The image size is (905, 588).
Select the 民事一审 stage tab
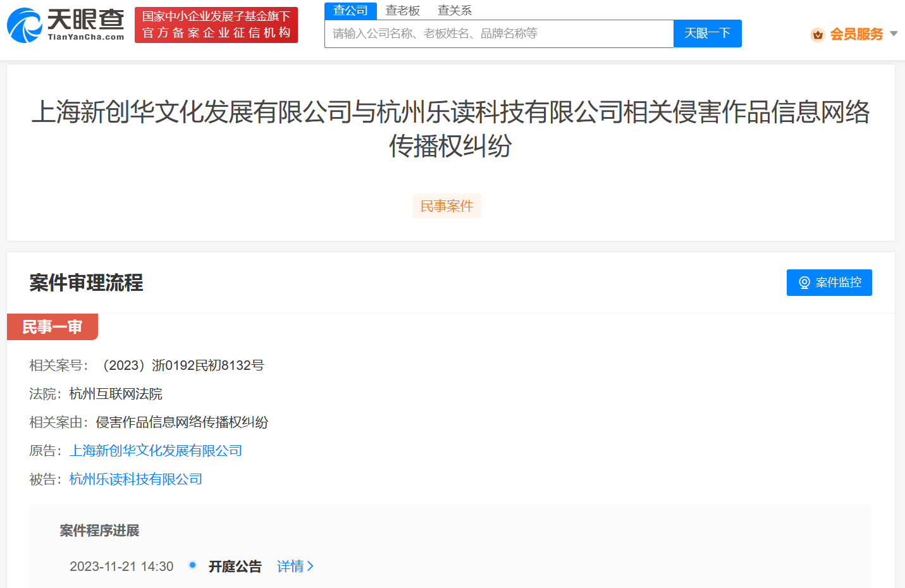[52, 327]
